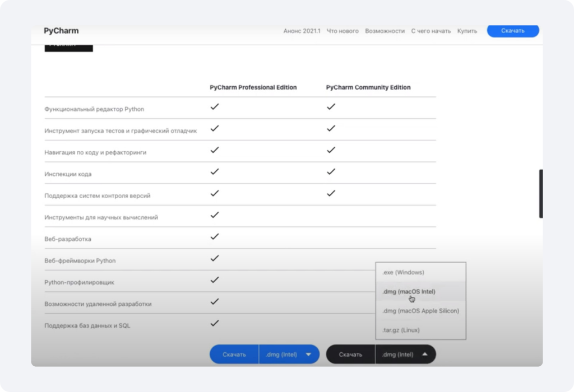Select .dmg (macOS Intel) option
This screenshot has width=574, height=392.
[409, 291]
